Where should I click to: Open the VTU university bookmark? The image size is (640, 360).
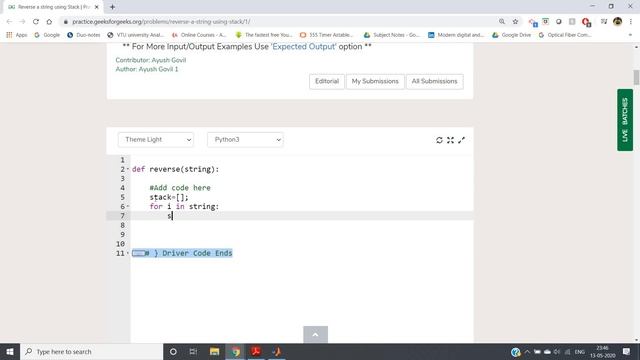click(136, 35)
